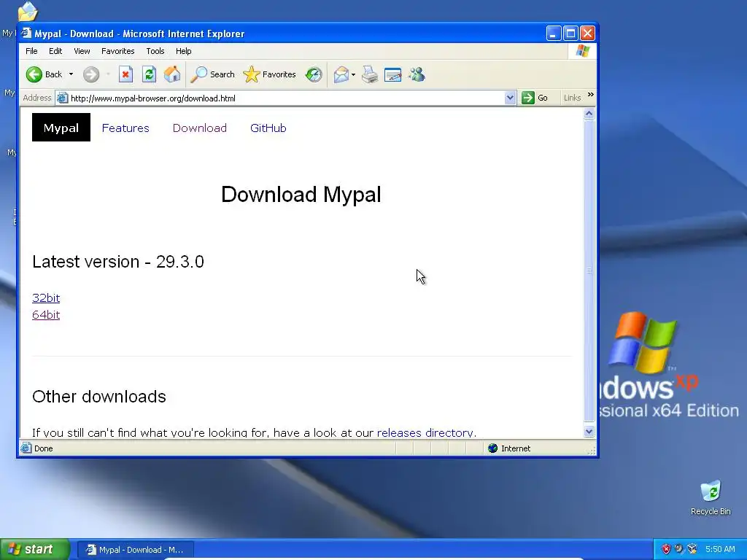Open the Mail envelope toolbar icon
This screenshot has width=747, height=560.
341,74
